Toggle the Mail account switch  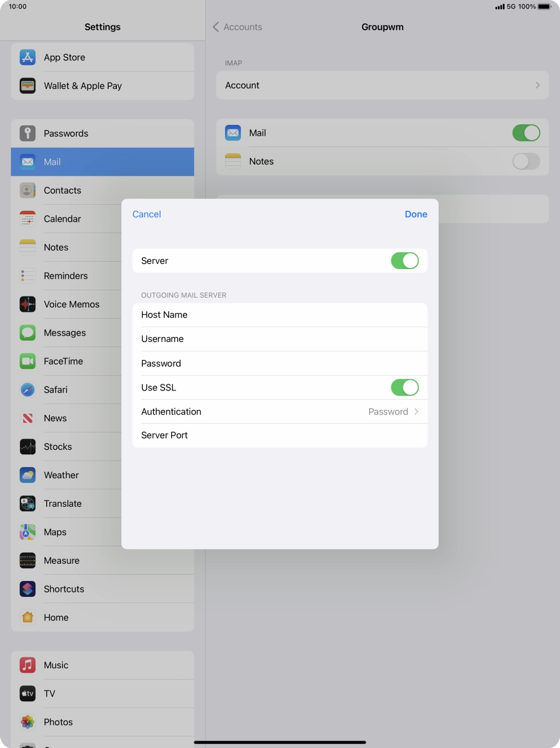pos(525,133)
